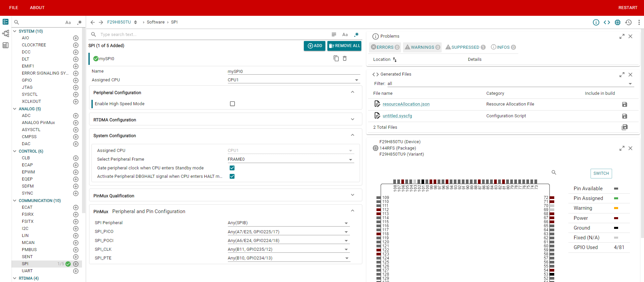The height and width of the screenshot is (282, 644).
Task: Open the Assigned CPU dropdown for mySPI0
Action: 294,80
